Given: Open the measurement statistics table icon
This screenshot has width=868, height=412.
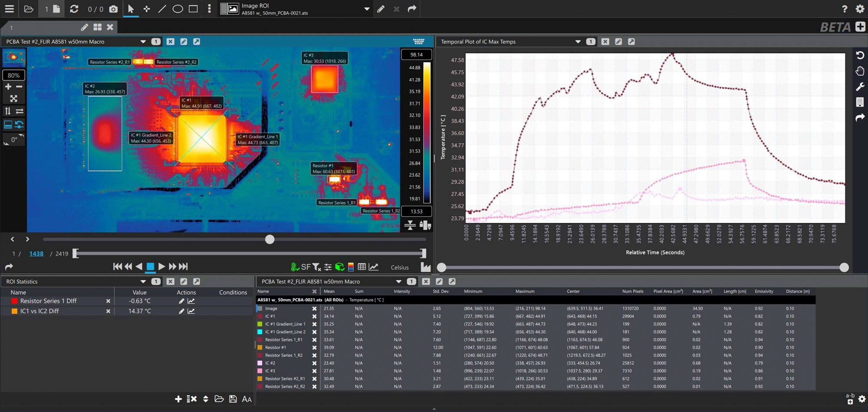Looking at the screenshot, I should (362, 267).
